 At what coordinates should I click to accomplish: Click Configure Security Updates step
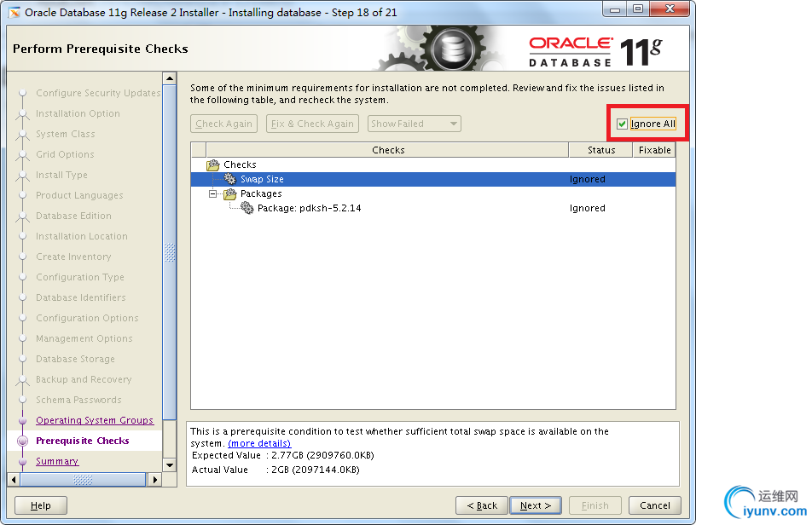pos(98,93)
